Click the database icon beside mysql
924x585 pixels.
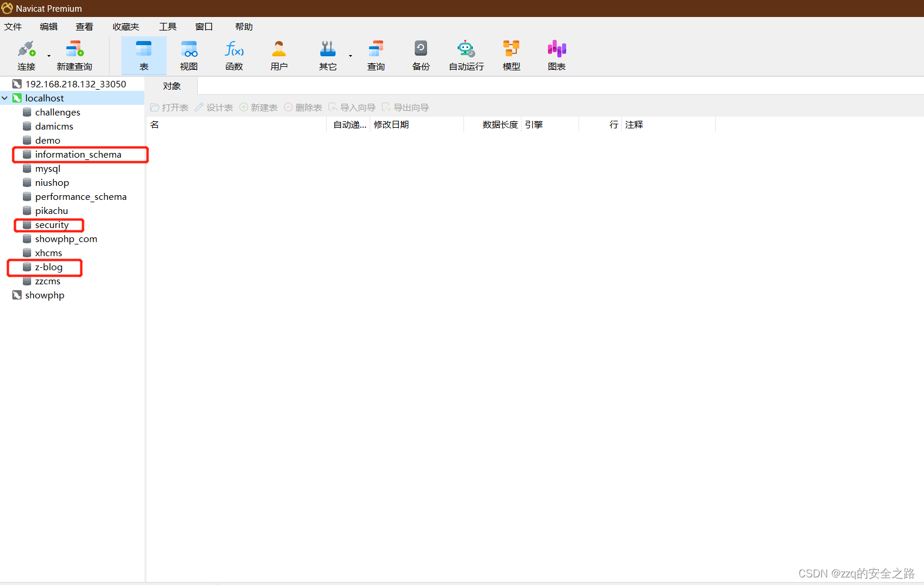27,168
